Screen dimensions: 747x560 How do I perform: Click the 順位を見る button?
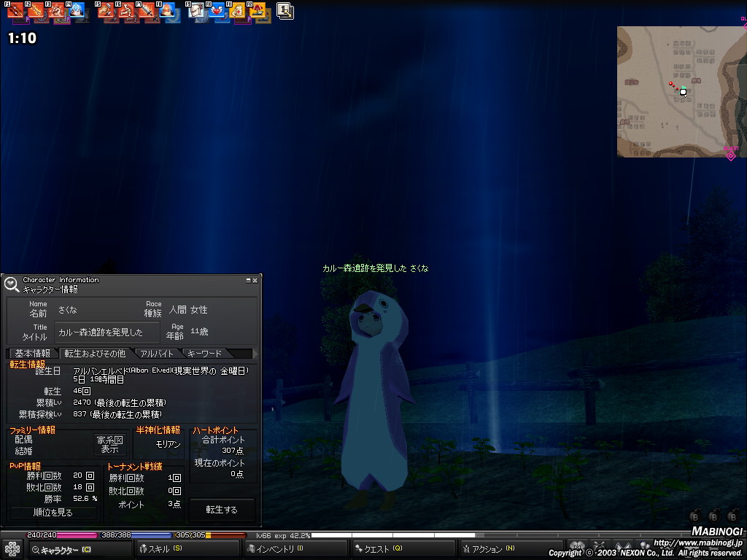tap(53, 513)
